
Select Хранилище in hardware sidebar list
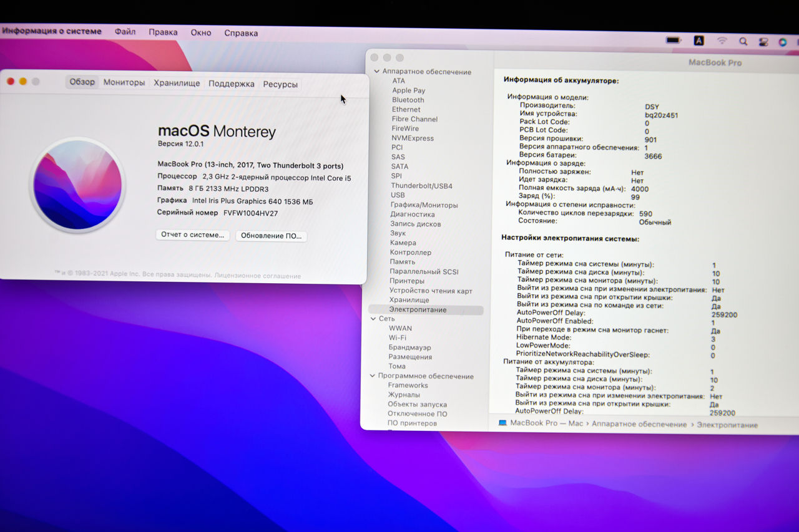click(x=409, y=300)
